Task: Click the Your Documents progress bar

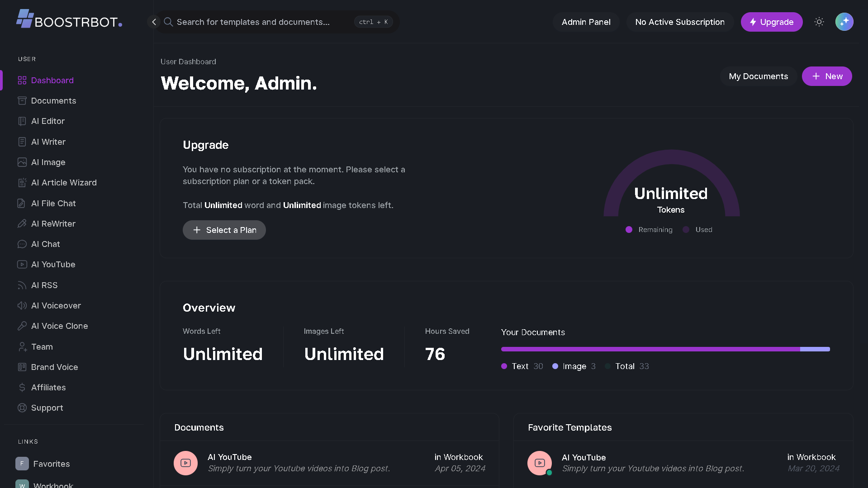Action: pyautogui.click(x=665, y=349)
